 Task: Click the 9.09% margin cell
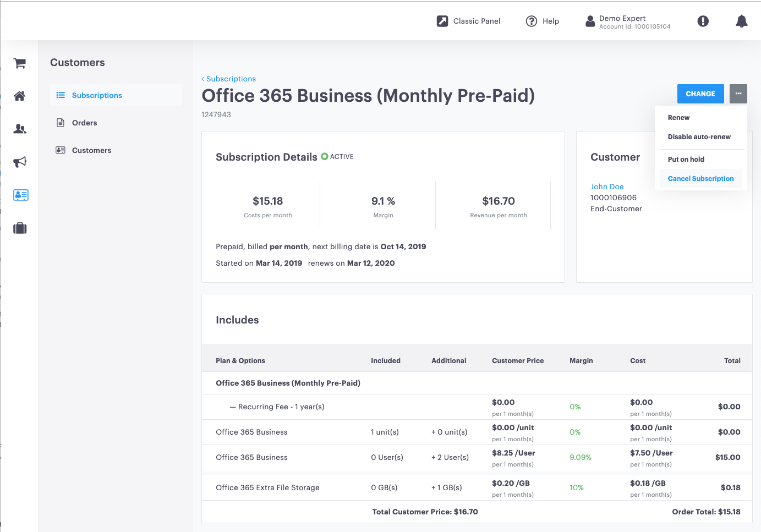pyautogui.click(x=581, y=457)
